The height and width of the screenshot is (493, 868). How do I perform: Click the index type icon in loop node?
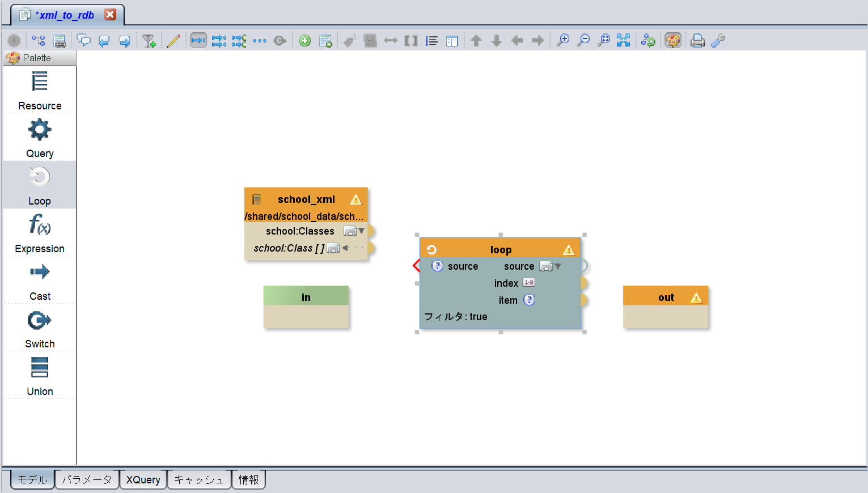click(529, 282)
